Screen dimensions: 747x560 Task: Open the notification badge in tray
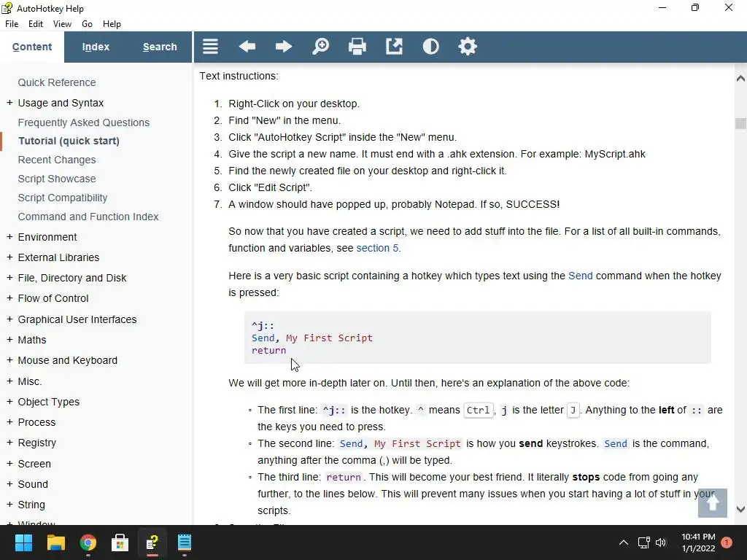pyautogui.click(x=727, y=542)
